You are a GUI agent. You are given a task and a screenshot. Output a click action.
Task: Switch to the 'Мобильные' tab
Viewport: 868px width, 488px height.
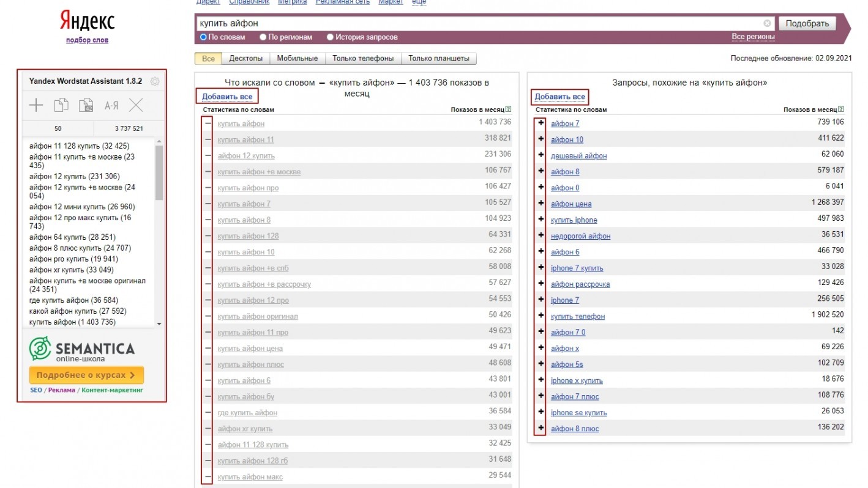click(x=297, y=59)
